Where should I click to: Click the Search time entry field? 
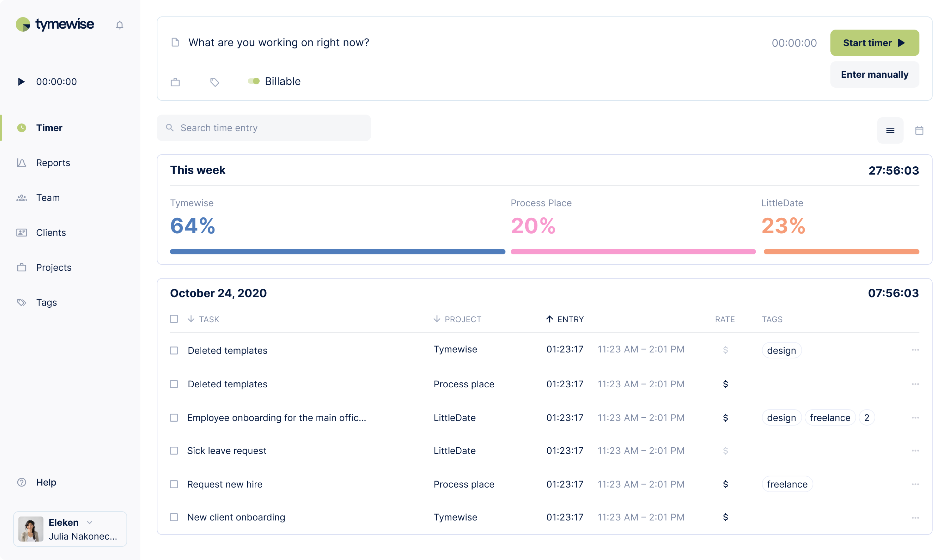[x=264, y=128]
